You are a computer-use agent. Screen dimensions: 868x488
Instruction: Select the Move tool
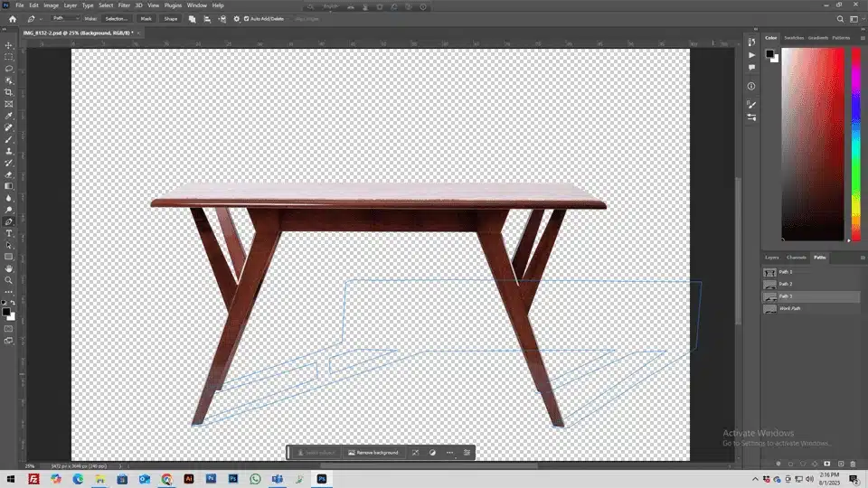tap(9, 45)
